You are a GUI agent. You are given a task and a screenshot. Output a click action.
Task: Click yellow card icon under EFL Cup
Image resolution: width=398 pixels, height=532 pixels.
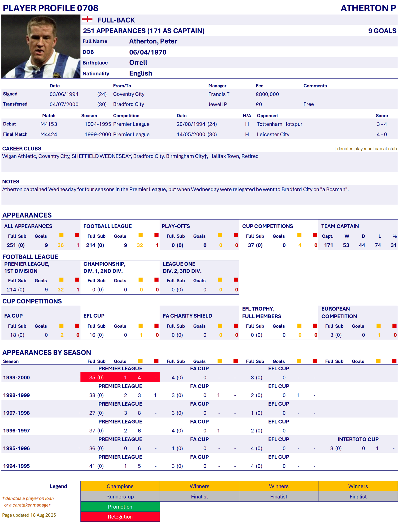click(141, 326)
